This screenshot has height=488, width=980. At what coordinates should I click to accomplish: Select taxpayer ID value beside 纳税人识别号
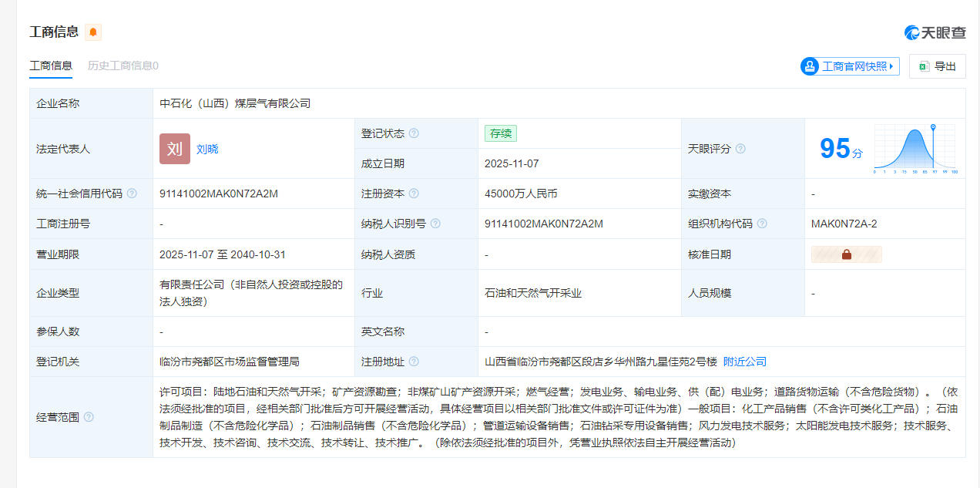tap(544, 224)
